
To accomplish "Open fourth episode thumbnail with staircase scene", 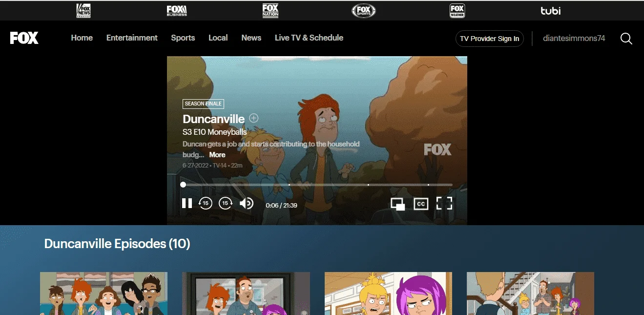I will pyautogui.click(x=530, y=294).
